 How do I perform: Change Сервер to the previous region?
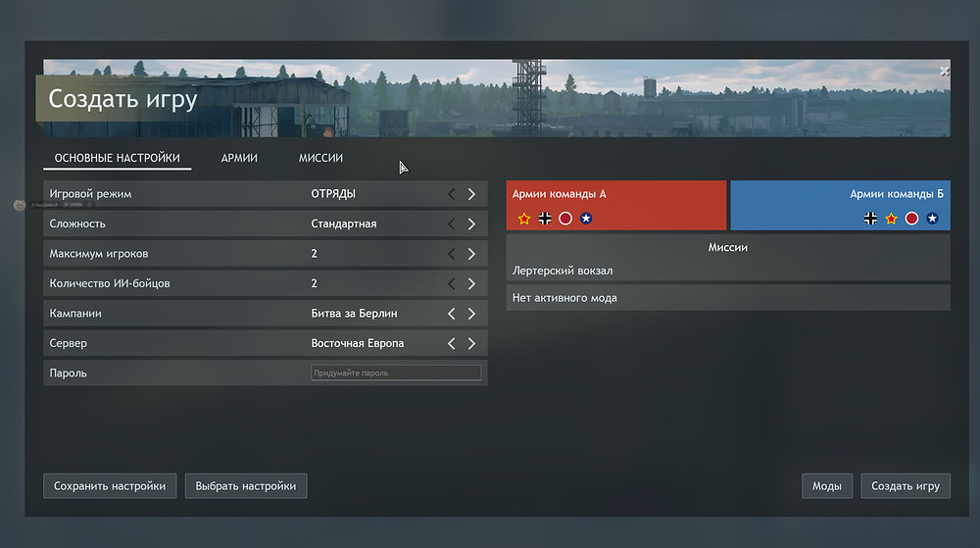[x=451, y=344]
